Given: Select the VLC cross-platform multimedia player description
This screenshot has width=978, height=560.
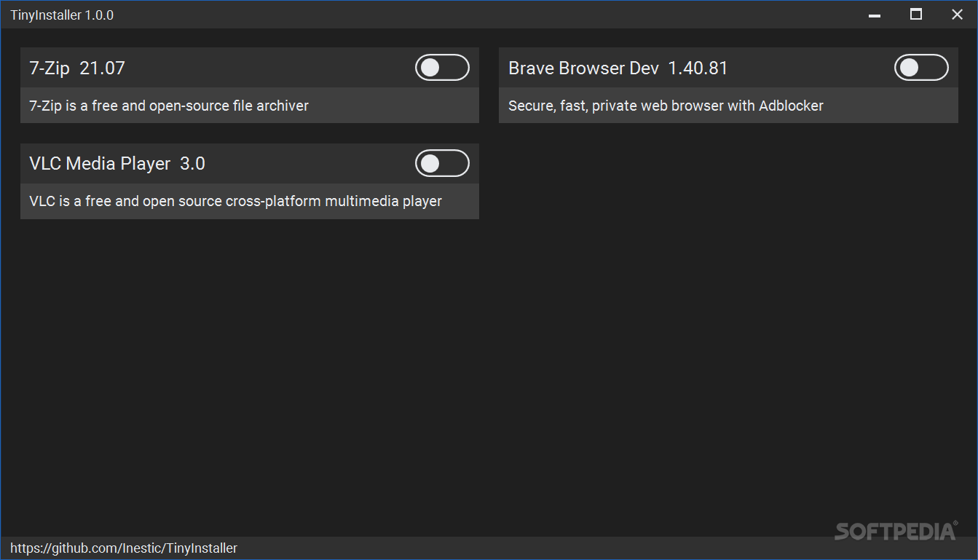Looking at the screenshot, I should tap(235, 201).
